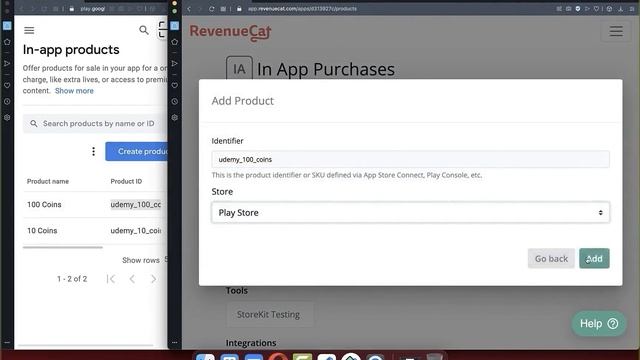Open the grid icon in RevenueCat window toolbar
Viewport: 640px width, 360px height.
[x=223, y=9]
